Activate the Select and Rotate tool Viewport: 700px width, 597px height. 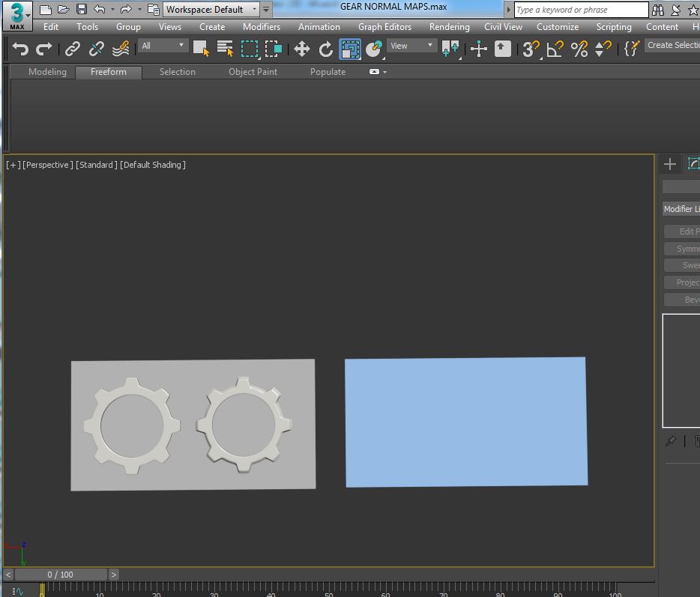327,49
